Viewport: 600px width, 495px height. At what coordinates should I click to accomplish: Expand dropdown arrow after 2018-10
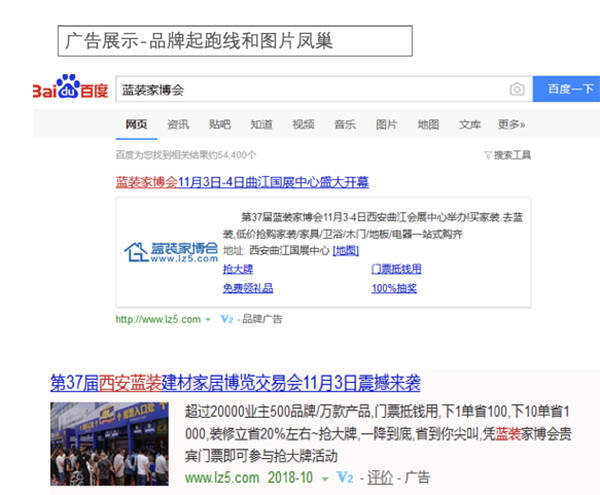(325, 479)
